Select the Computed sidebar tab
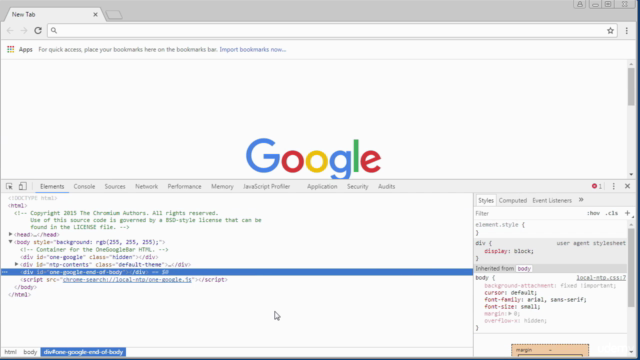Image resolution: width=640 pixels, height=360 pixels. (513, 200)
